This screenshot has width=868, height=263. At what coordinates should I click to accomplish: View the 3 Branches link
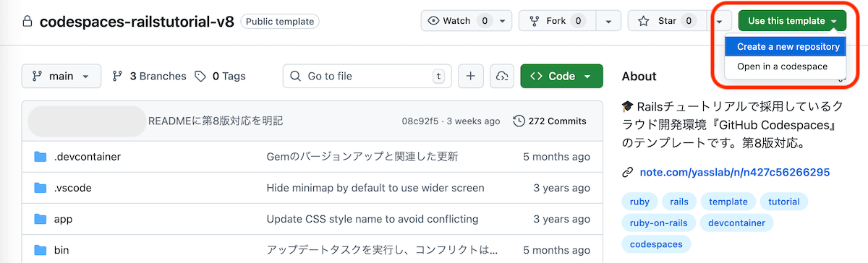click(149, 76)
